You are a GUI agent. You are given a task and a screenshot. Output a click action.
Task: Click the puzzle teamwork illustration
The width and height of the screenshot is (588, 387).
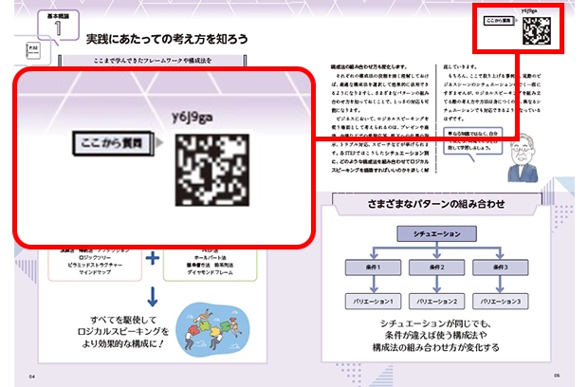212,330
